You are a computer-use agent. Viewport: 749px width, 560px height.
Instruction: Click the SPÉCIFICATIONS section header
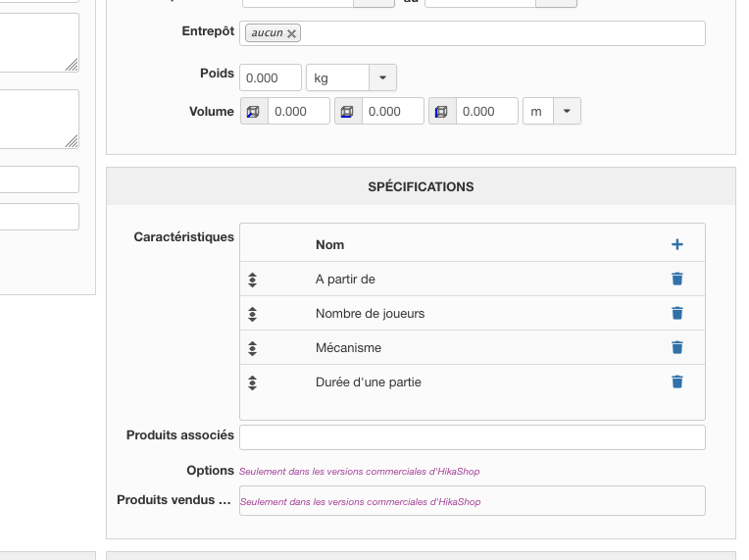[x=421, y=186]
